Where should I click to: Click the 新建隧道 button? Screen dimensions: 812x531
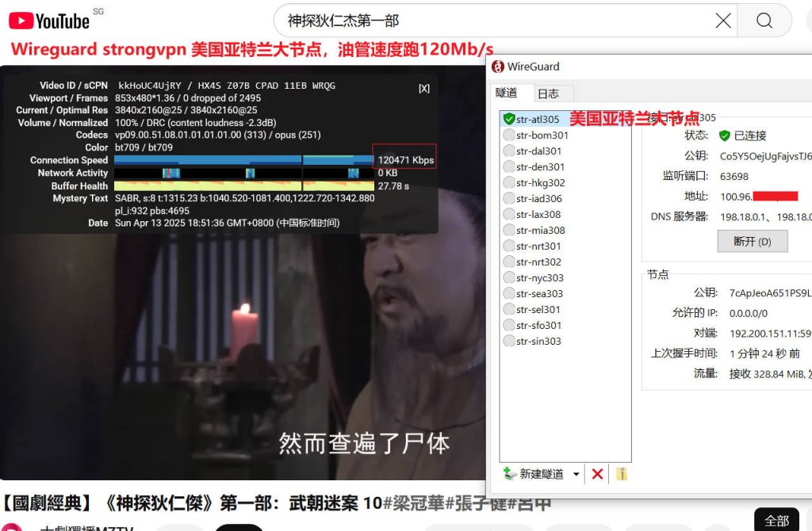point(534,474)
